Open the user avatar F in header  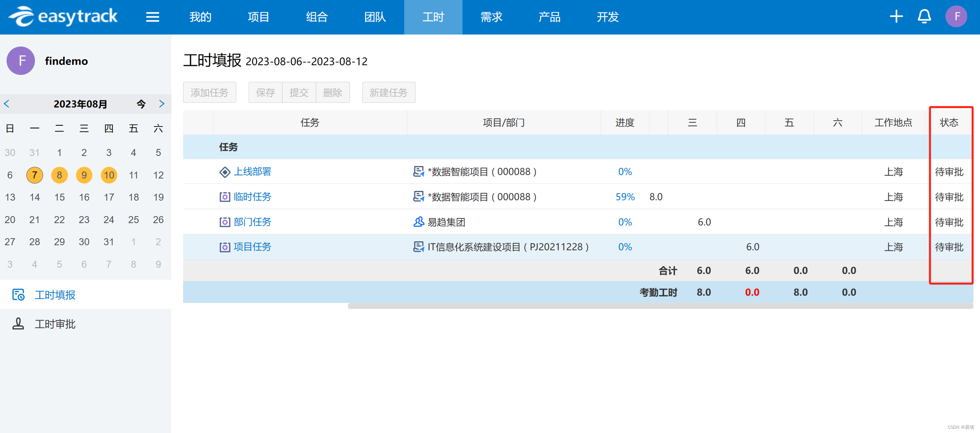[x=956, y=16]
